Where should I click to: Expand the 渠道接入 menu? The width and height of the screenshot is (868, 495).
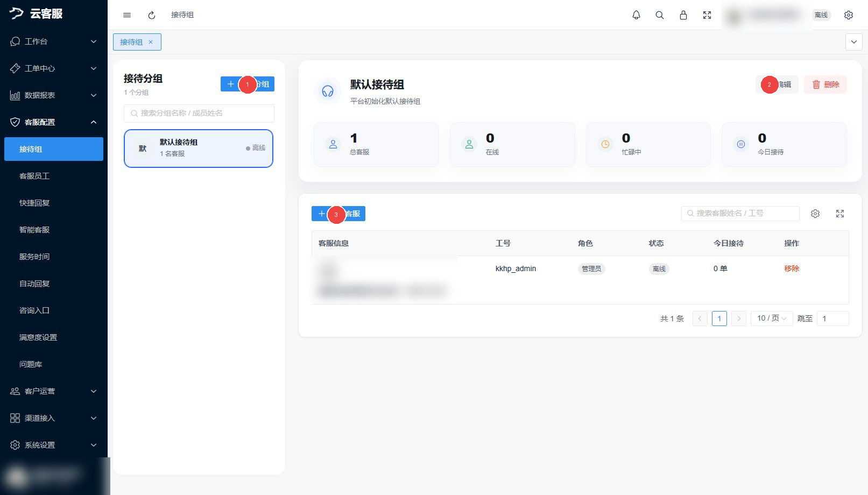click(54, 418)
